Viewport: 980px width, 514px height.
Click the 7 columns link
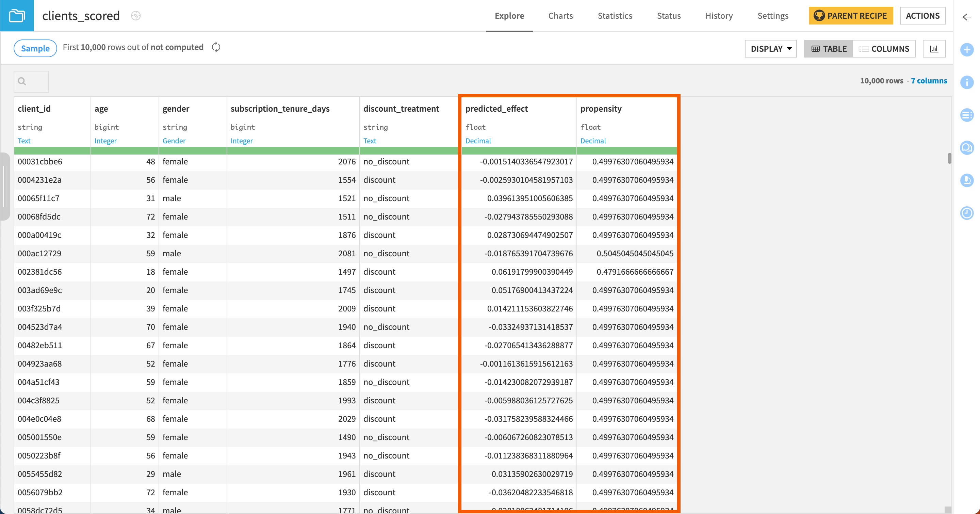point(928,81)
